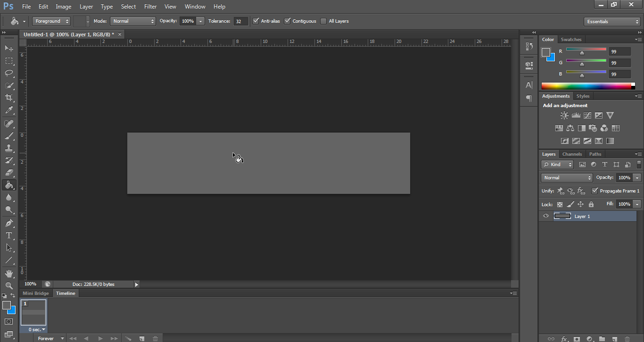
Task: Add a Color Balance adjustment
Action: [570, 128]
